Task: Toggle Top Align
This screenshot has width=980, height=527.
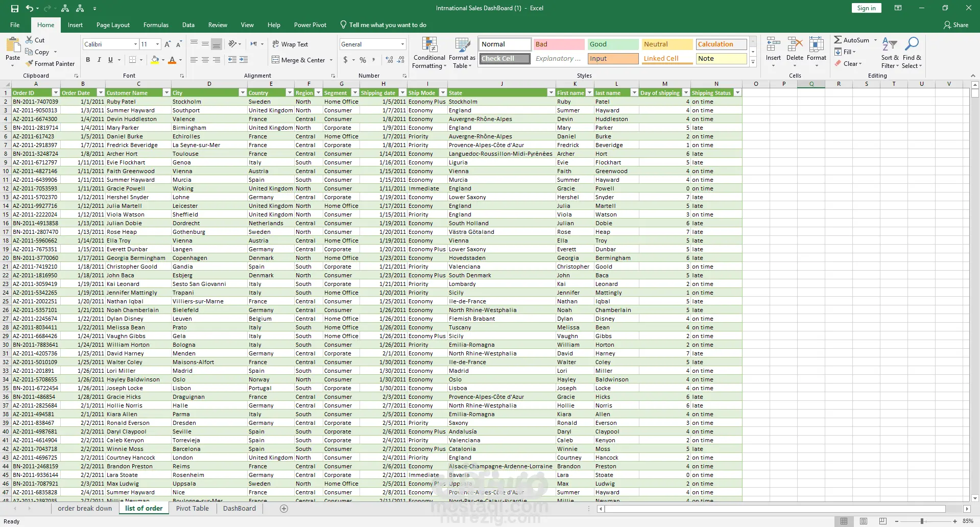Action: [194, 44]
